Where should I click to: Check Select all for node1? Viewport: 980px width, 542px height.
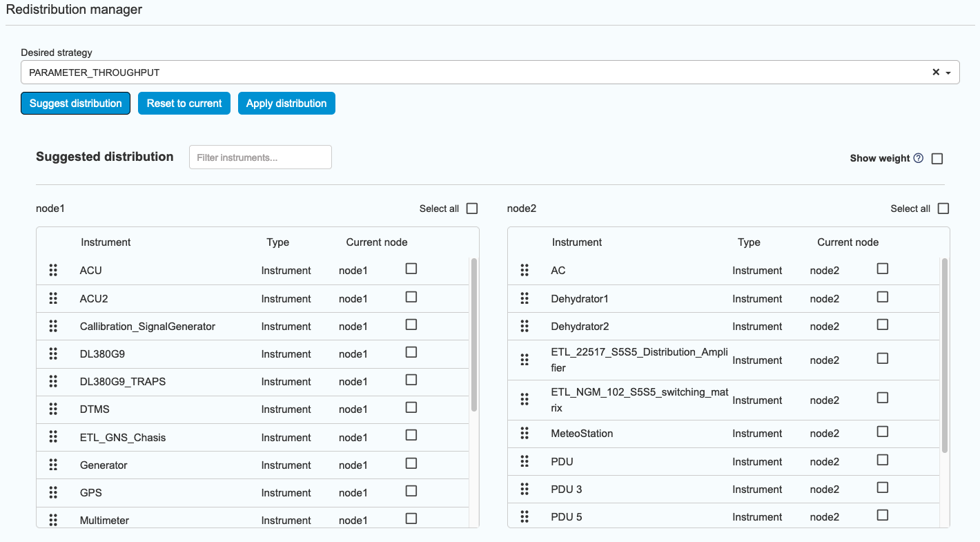[x=472, y=209]
